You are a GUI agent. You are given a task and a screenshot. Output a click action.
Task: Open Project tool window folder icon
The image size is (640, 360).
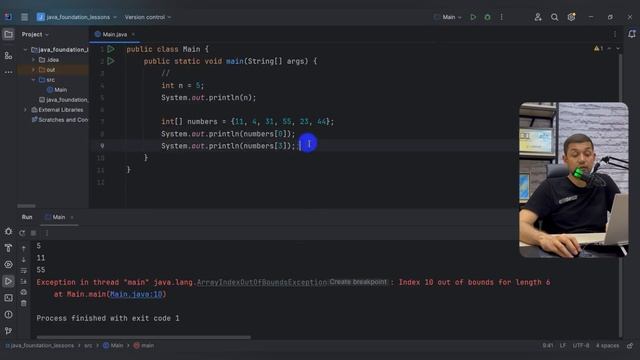[x=8, y=34]
